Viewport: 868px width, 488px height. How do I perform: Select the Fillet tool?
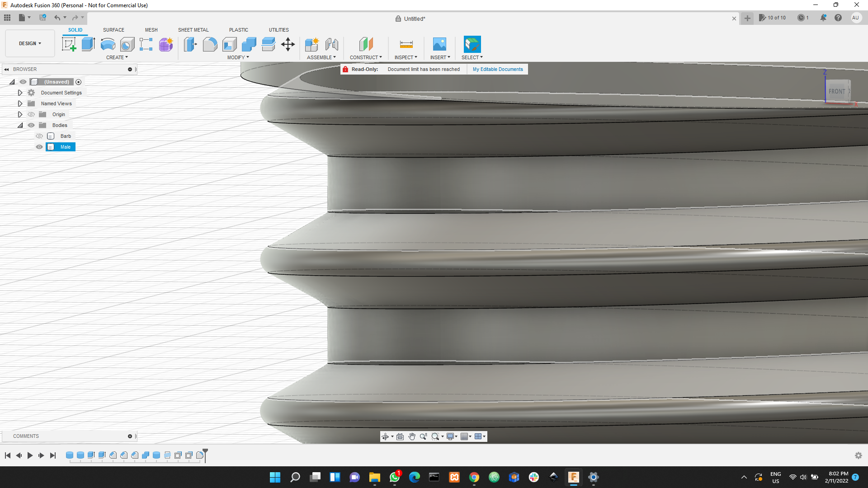point(210,44)
